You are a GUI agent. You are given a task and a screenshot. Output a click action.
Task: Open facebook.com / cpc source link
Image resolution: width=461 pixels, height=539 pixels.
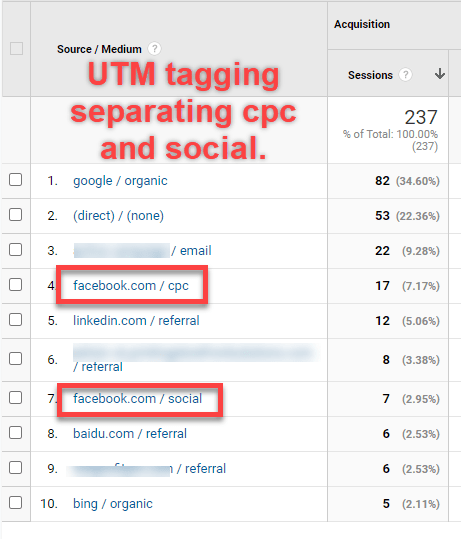(131, 286)
